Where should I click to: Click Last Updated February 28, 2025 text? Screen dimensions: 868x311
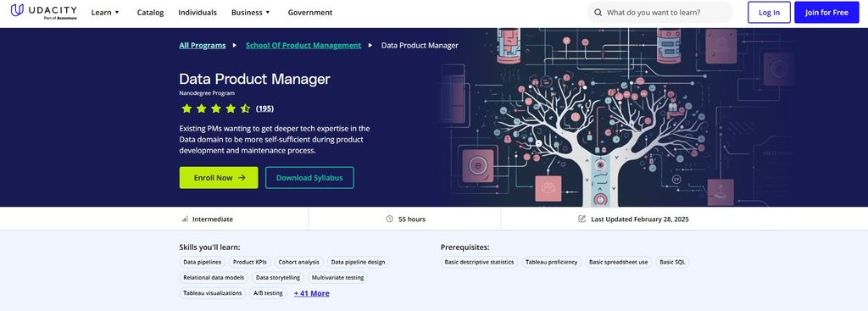[x=640, y=219]
